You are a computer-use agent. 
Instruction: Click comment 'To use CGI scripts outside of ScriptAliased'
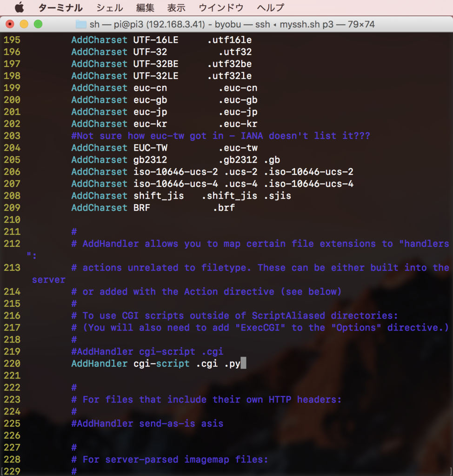(234, 316)
